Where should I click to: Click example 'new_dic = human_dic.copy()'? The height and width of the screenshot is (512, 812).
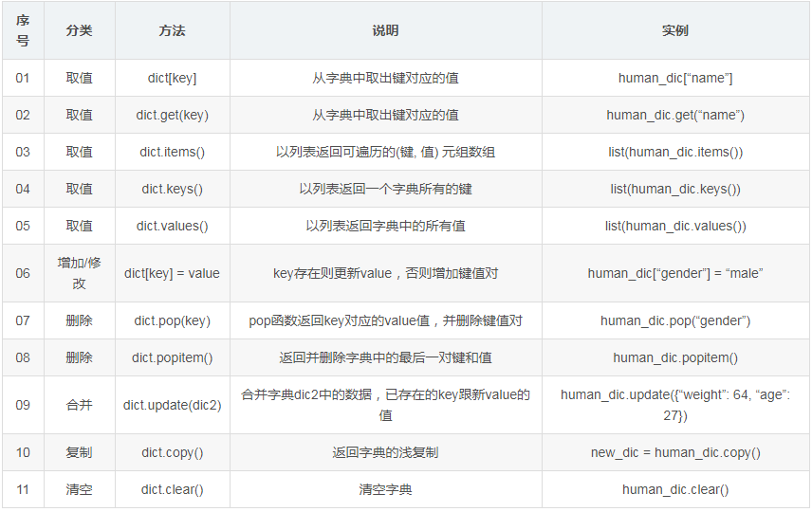click(675, 452)
